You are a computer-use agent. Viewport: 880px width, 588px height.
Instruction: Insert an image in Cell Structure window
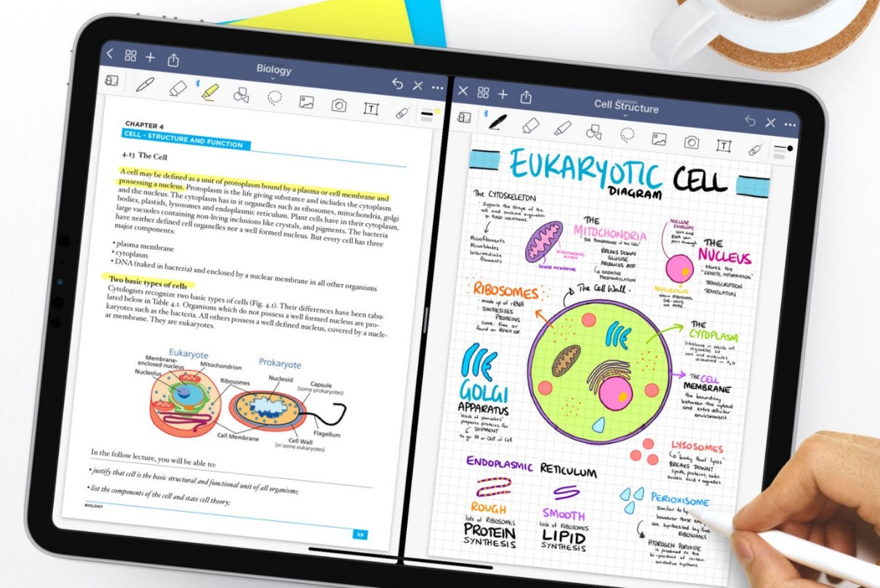coord(659,139)
